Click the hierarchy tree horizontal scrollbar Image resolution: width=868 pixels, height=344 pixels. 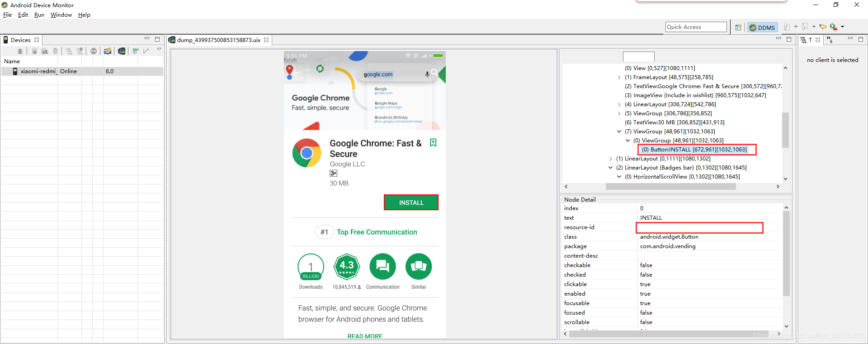670,187
